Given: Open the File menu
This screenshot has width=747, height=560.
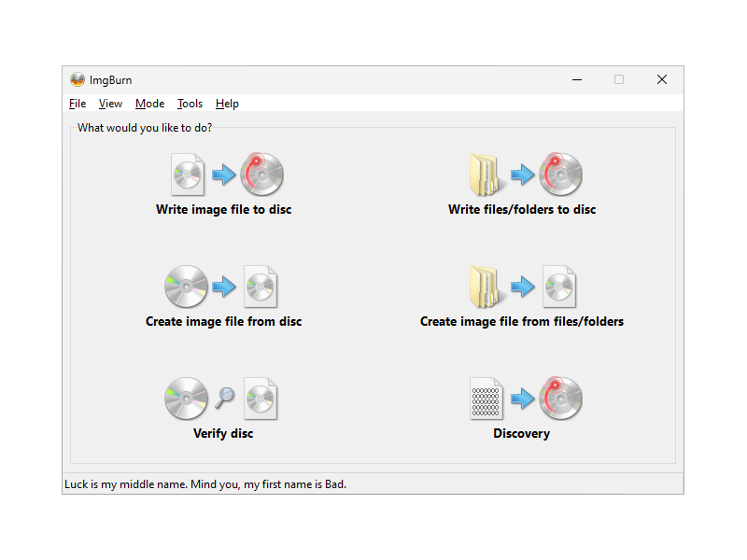Looking at the screenshot, I should tap(78, 104).
